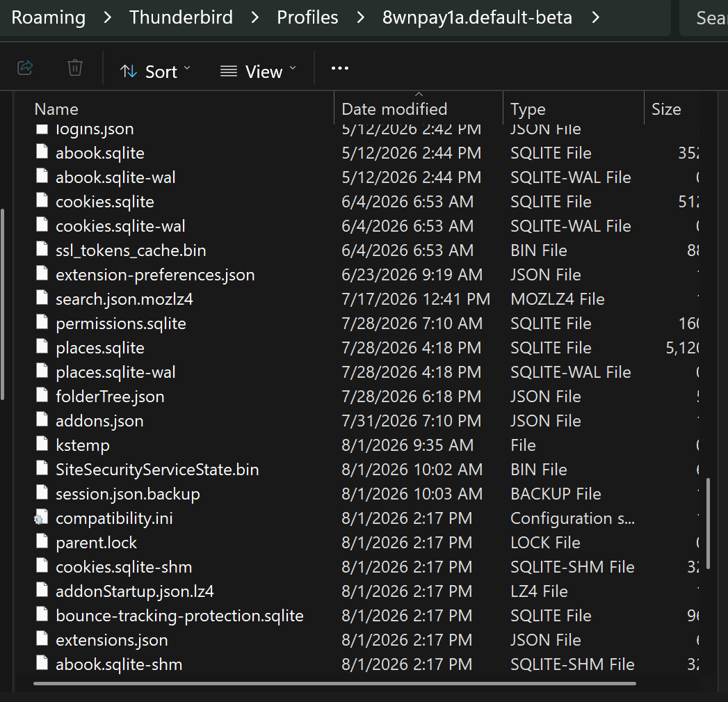
Task: Click the horizontal scrollbar under the file list
Action: point(334,683)
